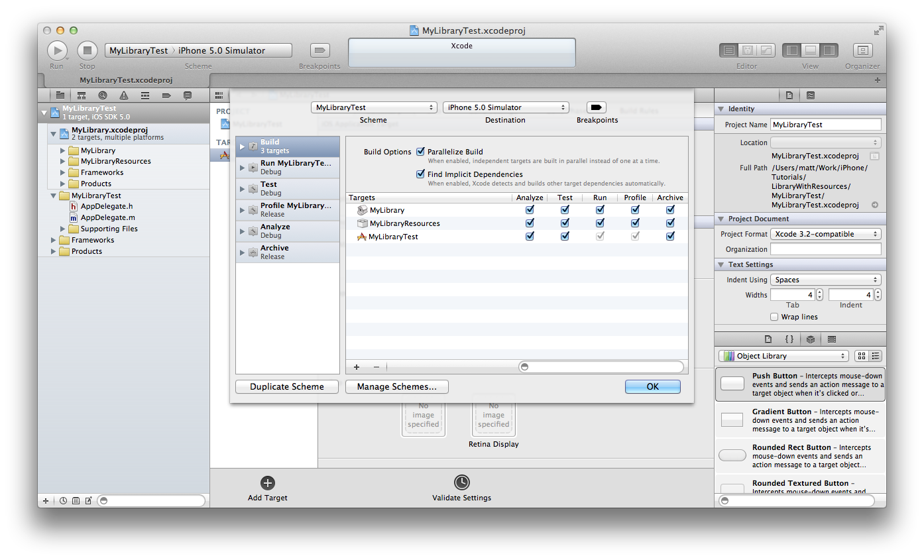Screen dimensions: 924x560
Task: Uncheck Profile for MyLibraryResources target
Action: 635,223
